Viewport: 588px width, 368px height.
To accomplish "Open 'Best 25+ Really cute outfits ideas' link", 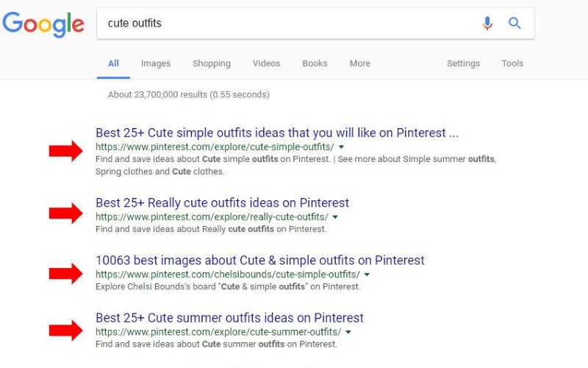I will pyautogui.click(x=223, y=203).
